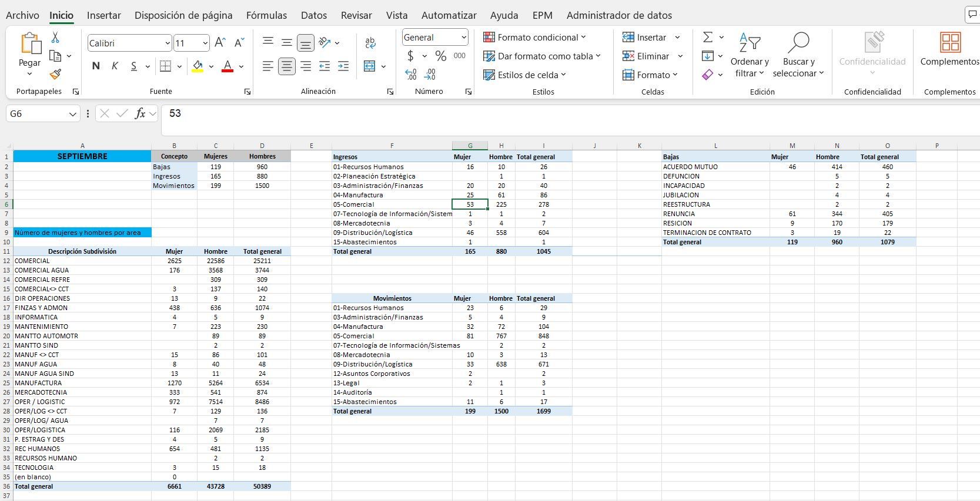Click the Merge and Center icon
The width and height of the screenshot is (980, 501).
[x=369, y=66]
